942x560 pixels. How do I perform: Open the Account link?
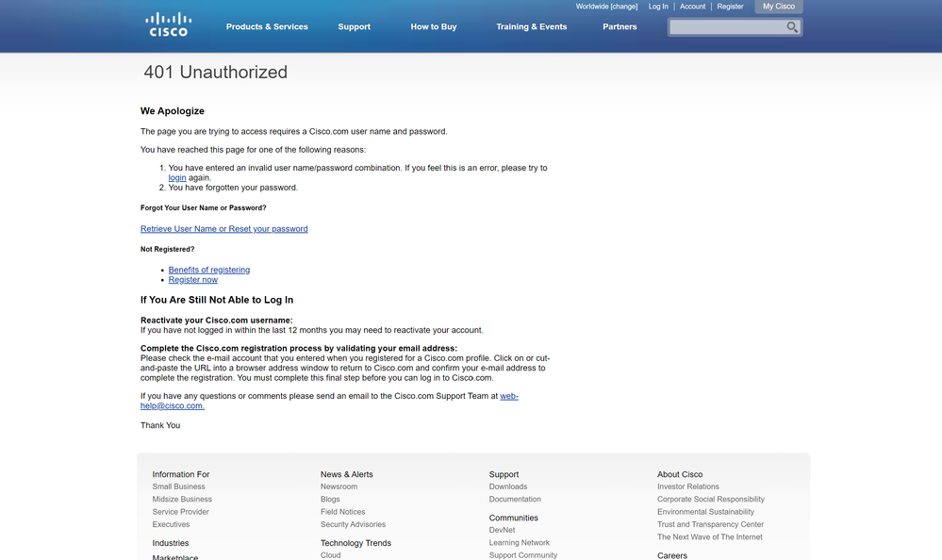[x=692, y=7]
